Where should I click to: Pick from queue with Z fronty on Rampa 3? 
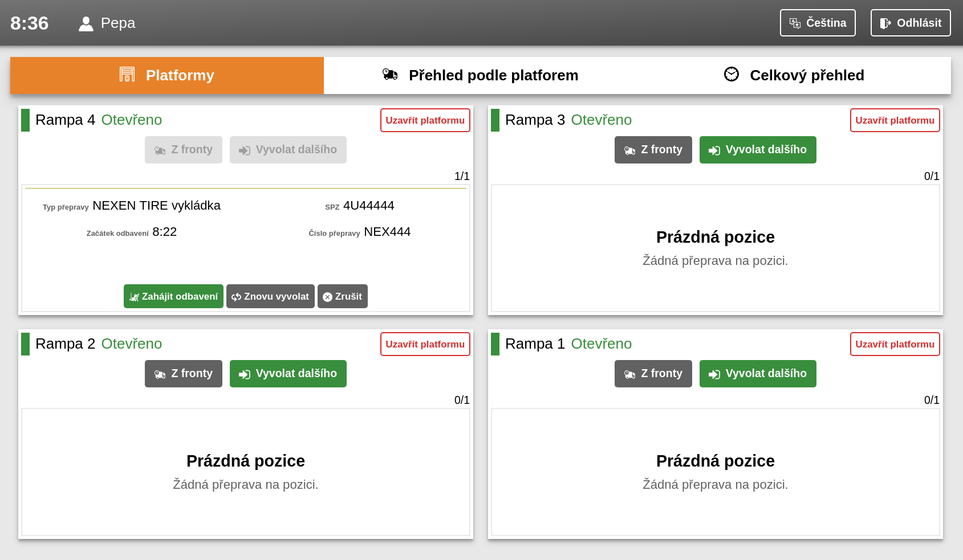(653, 150)
